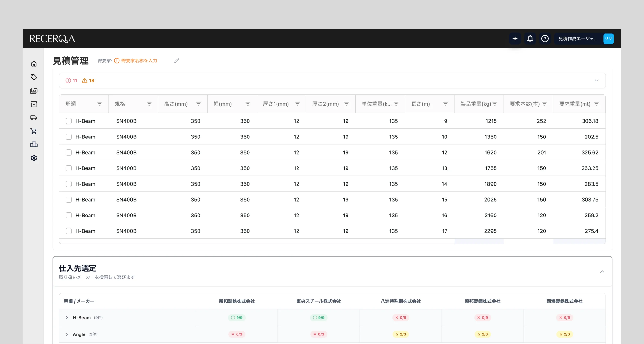Click the delivery truck sidebar icon
The width and height of the screenshot is (644, 344).
point(34,118)
